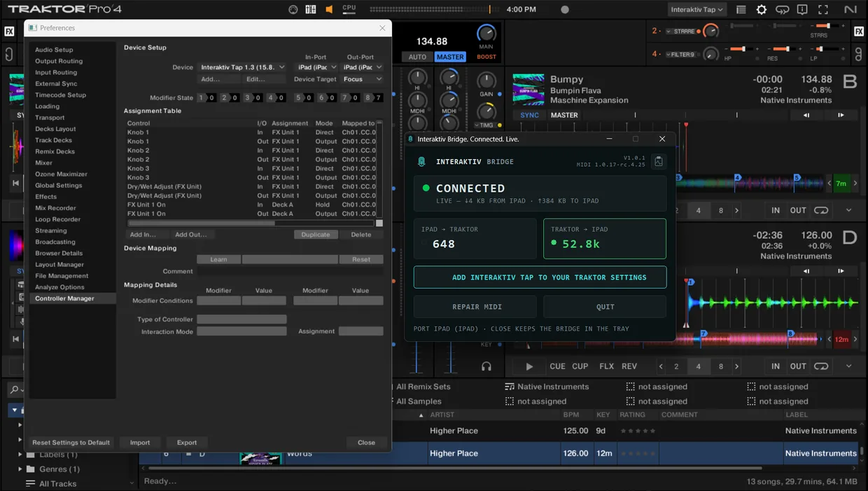Open the FILTER:9 effect selector dropdown

click(680, 54)
